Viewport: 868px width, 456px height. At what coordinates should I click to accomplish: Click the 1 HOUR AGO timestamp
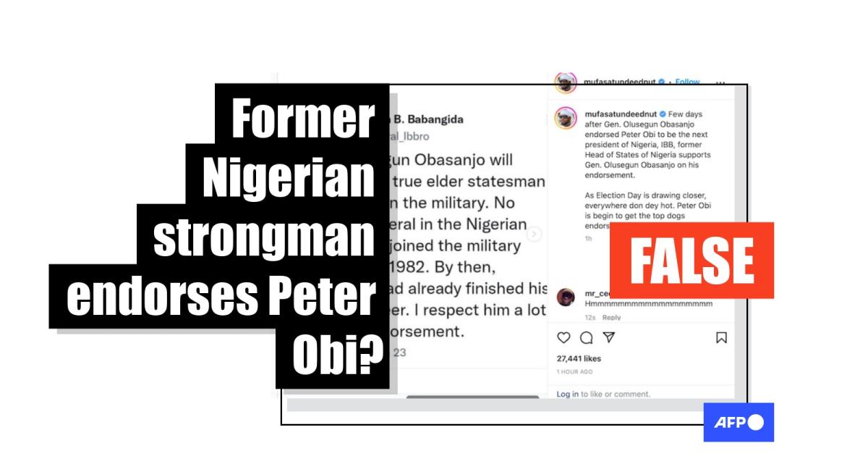(574, 371)
